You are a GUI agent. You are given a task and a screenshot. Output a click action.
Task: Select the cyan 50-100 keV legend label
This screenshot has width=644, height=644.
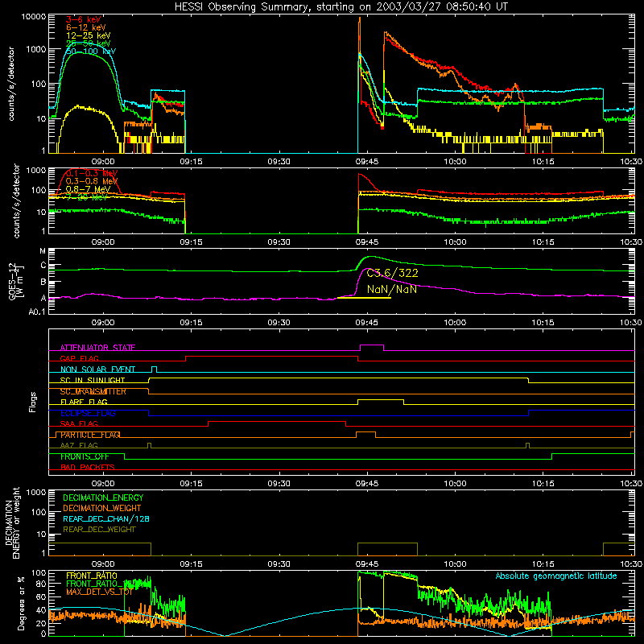90,52
